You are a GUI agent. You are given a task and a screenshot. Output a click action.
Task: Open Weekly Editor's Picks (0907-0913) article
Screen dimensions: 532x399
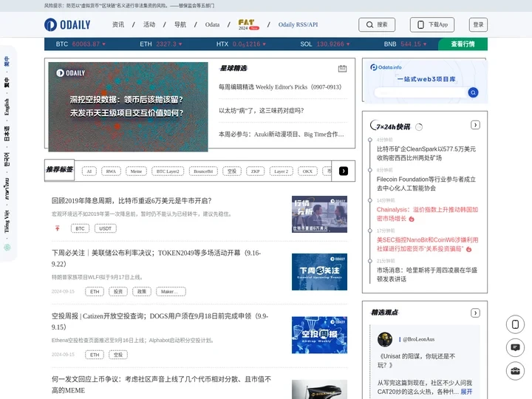[280, 87]
